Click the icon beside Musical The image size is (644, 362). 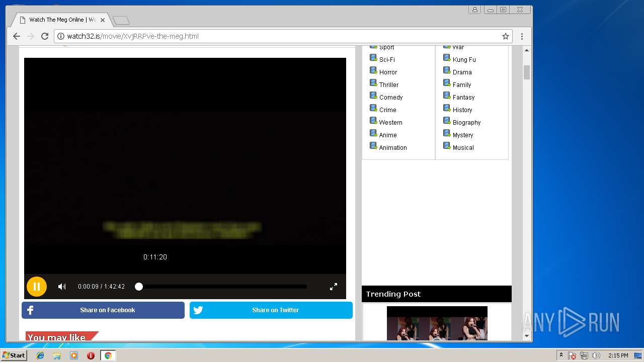pos(447,146)
